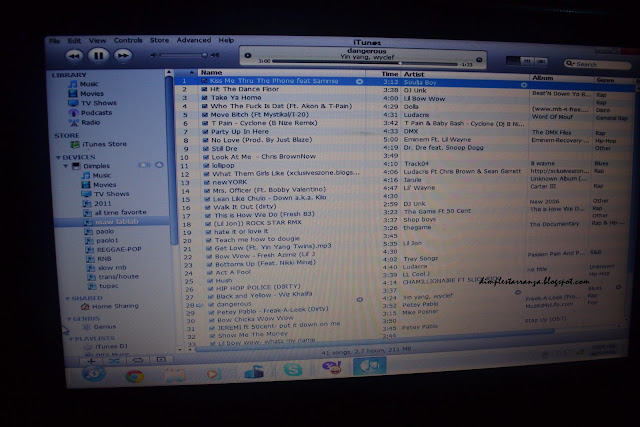
Task: Open Music under Dimples device
Action: pyautogui.click(x=102, y=176)
